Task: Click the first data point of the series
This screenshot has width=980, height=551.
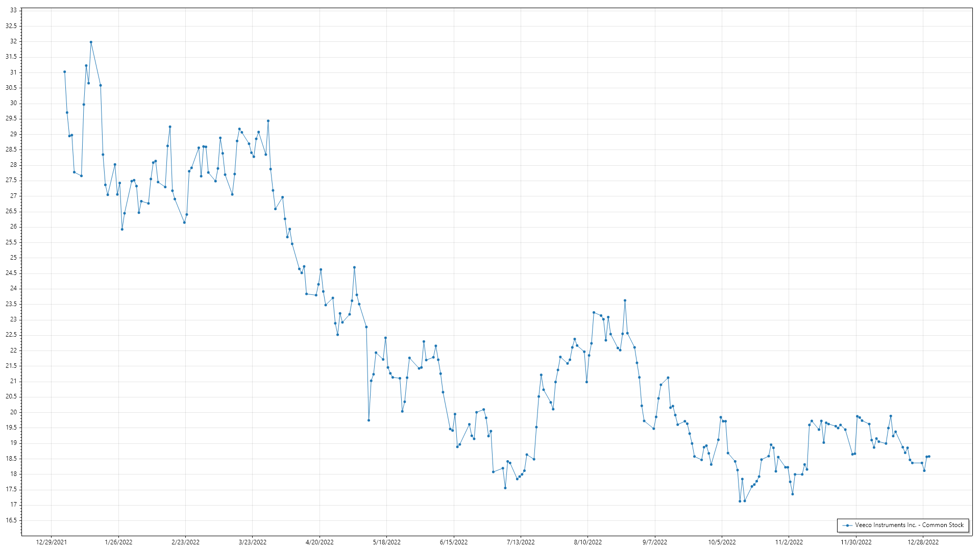Action: [x=65, y=72]
